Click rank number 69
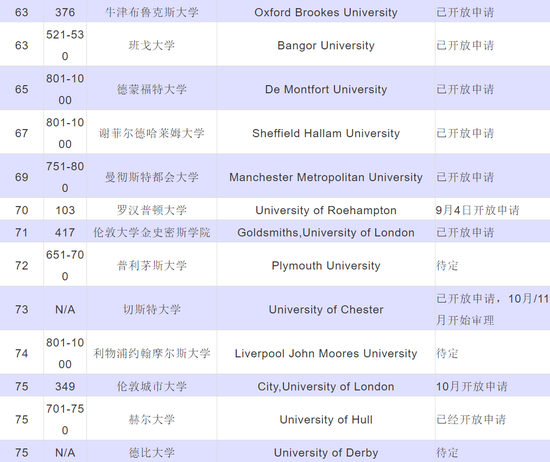This screenshot has height=462, width=550. point(21,177)
